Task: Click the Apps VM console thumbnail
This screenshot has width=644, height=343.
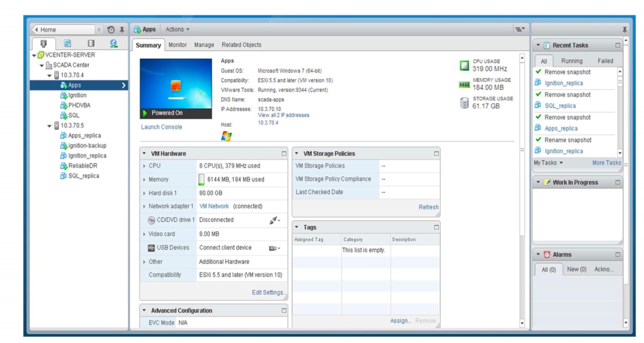Action: tap(176, 89)
